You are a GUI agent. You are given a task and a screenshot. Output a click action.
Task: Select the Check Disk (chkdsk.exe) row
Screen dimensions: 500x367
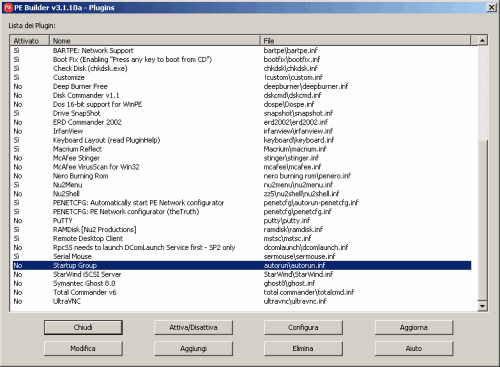tap(242, 68)
